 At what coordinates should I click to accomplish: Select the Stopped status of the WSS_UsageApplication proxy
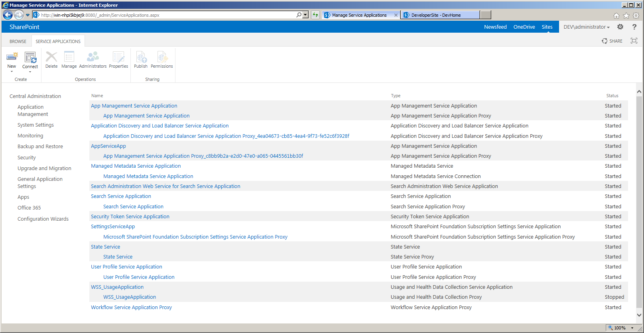(x=614, y=297)
